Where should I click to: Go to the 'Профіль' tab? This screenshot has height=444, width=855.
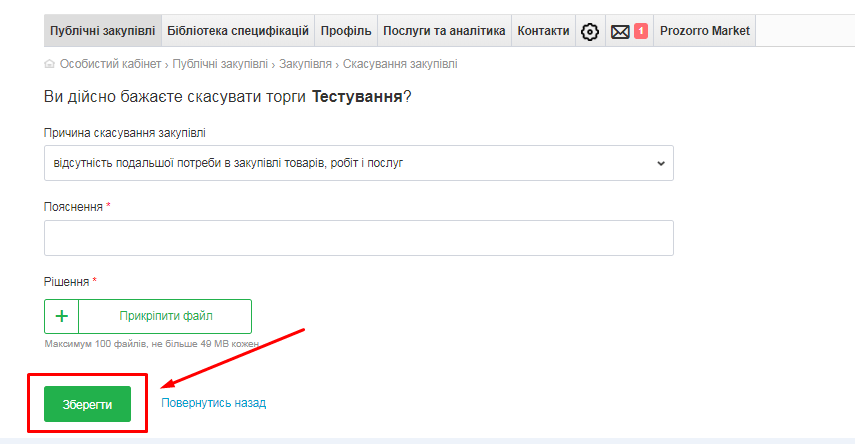[346, 31]
